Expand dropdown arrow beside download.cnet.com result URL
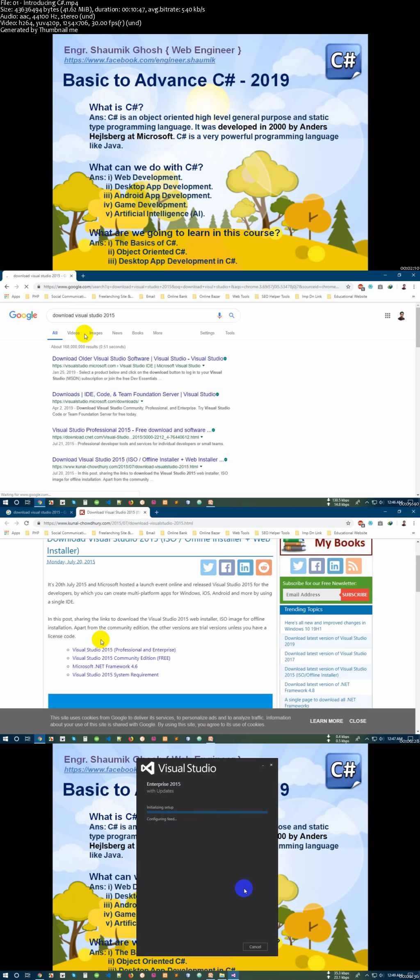Viewport: 420px width, 980px height. tap(201, 437)
